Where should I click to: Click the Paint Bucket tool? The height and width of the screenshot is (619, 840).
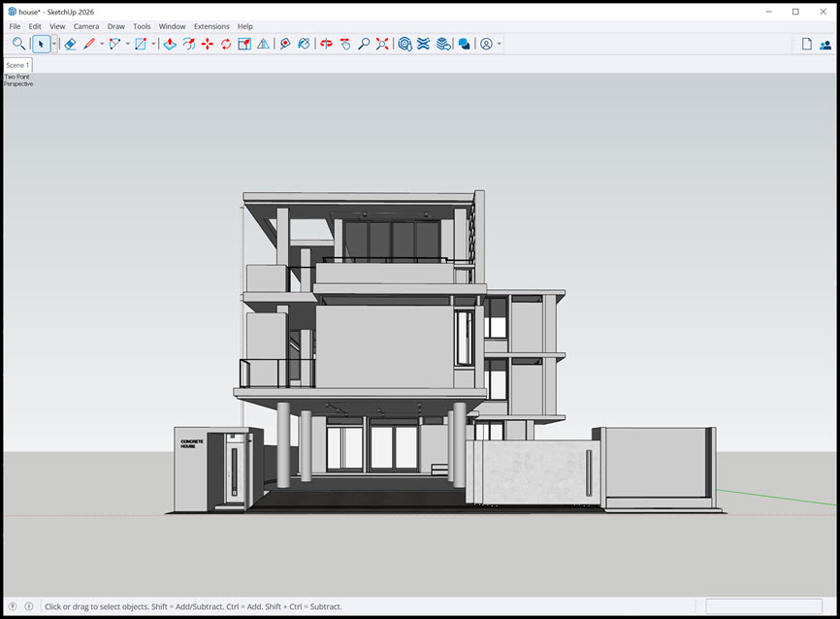click(x=304, y=44)
